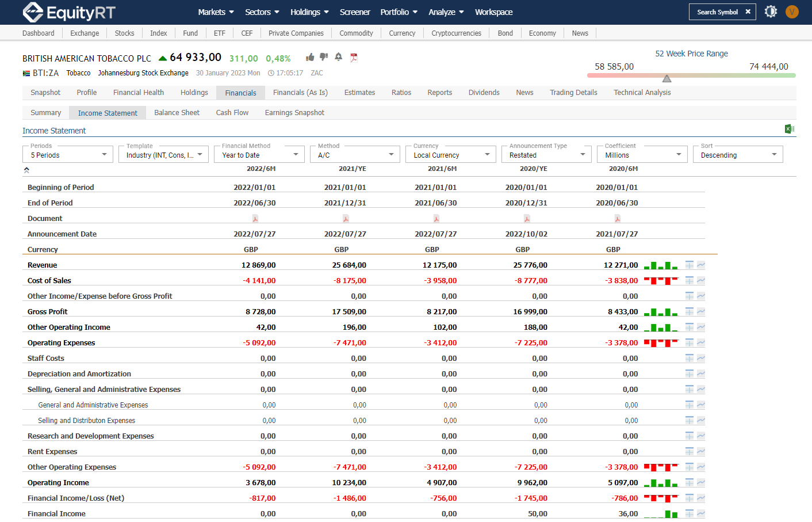
Task: Show the line chart for Gross Profit
Action: [701, 311]
